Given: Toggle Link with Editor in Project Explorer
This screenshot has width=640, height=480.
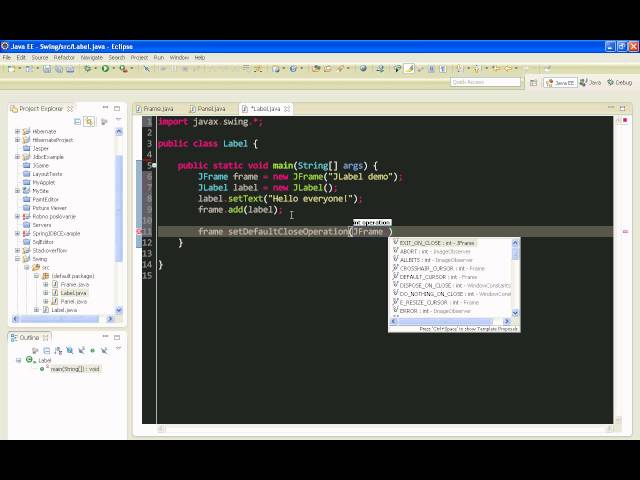Looking at the screenshot, I should (89, 121).
